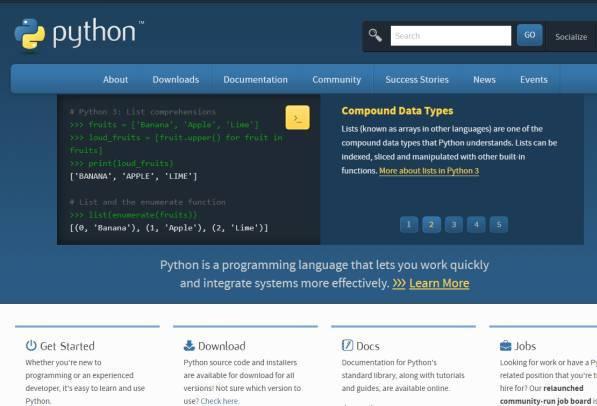Click the Download heading

click(x=222, y=346)
